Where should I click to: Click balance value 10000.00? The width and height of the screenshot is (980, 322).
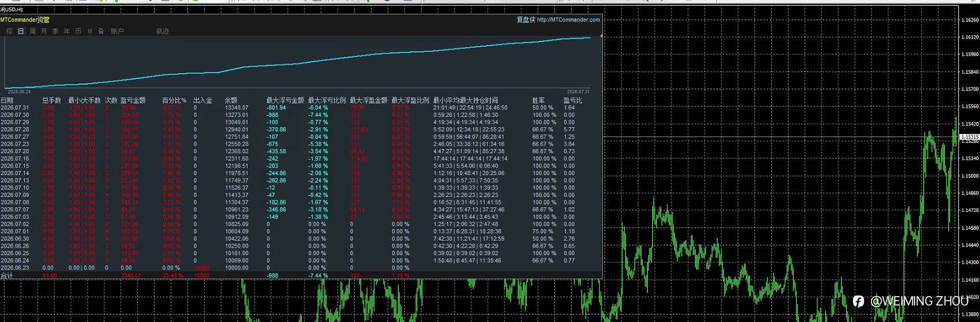point(236,268)
